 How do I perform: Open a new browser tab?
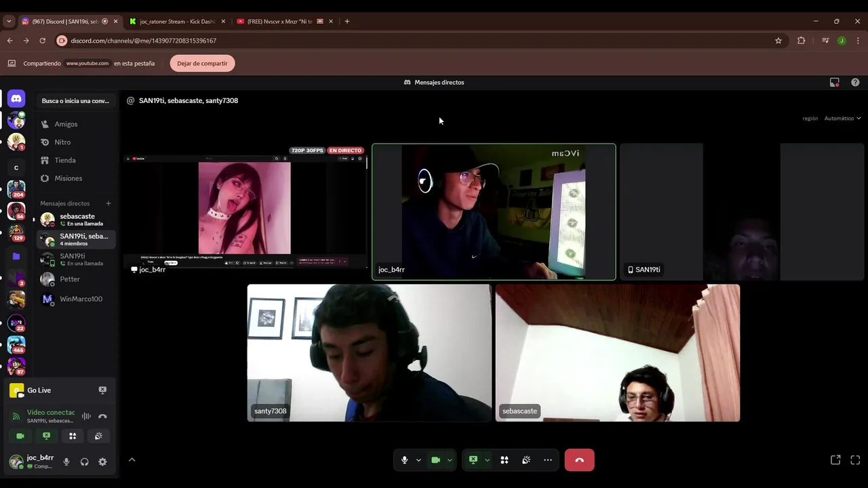[x=347, y=21]
